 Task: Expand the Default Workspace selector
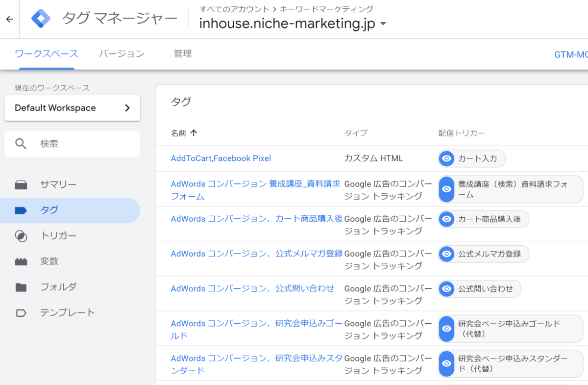[x=72, y=108]
